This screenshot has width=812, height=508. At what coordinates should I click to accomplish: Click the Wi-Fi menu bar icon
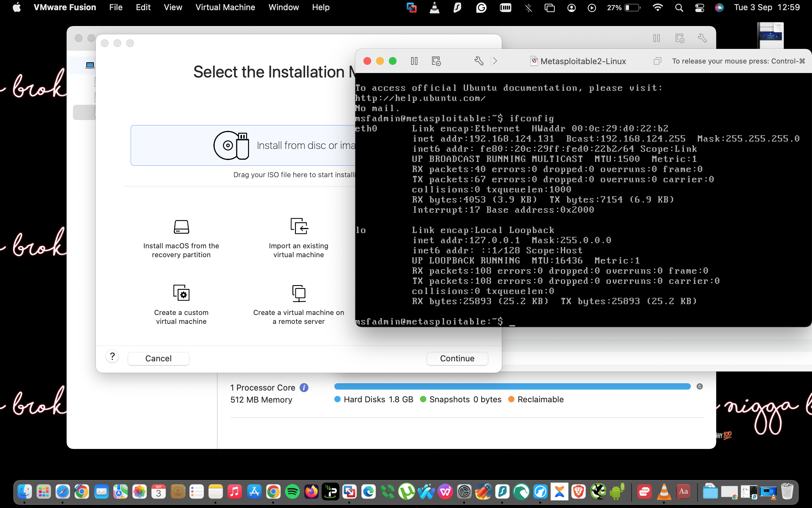tap(658, 7)
